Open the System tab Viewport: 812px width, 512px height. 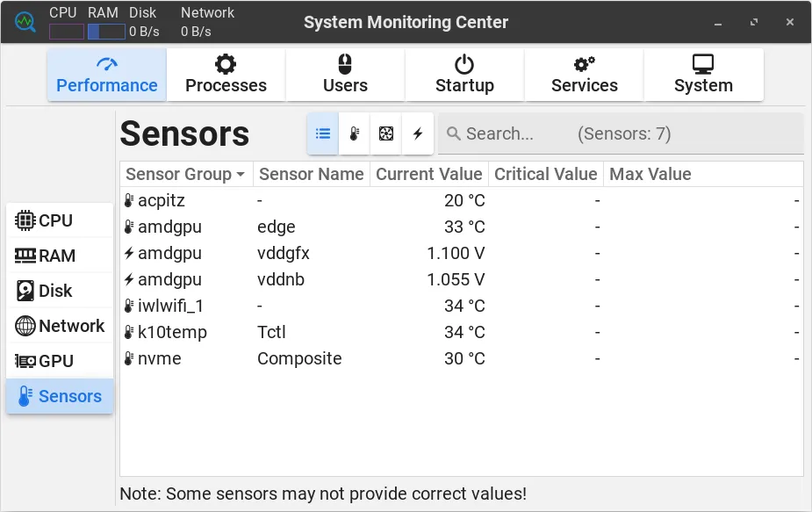(703, 75)
